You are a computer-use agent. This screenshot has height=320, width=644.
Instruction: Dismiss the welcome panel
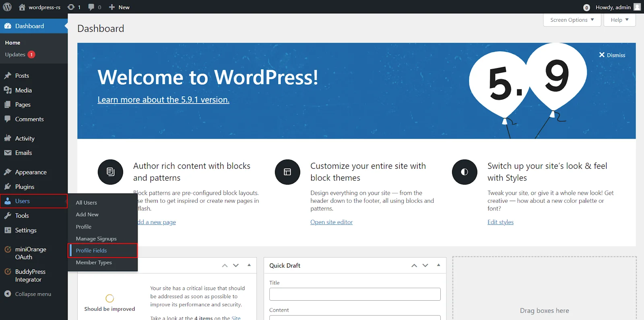pyautogui.click(x=612, y=55)
